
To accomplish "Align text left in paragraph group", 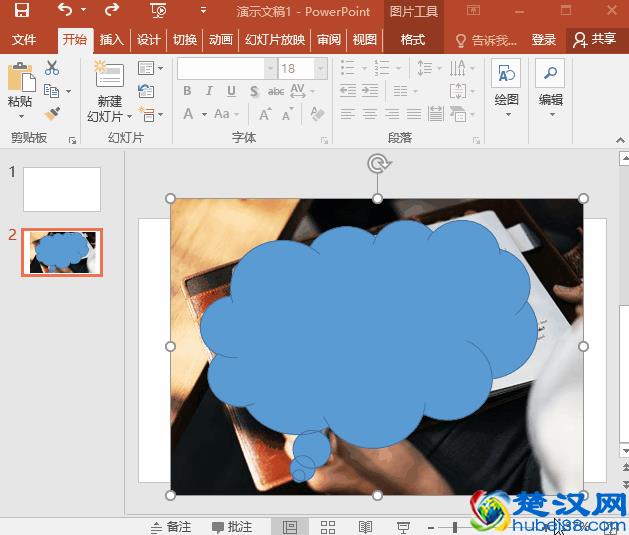I will click(347, 114).
